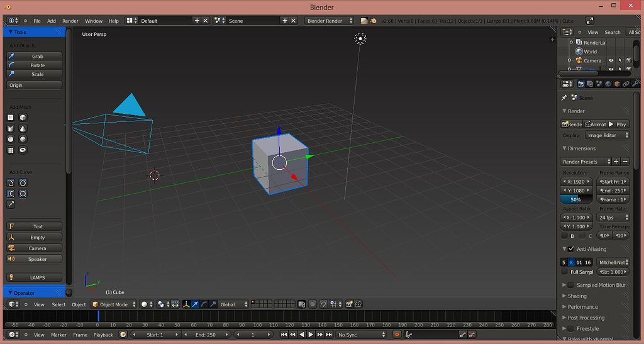Add a cylinder mesh from Add Mesh
644x344 pixels.
11,128
